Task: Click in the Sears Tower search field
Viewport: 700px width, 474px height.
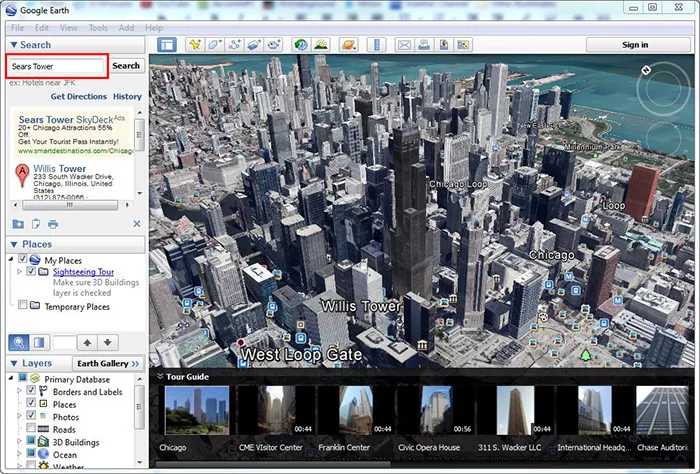Action: pyautogui.click(x=57, y=66)
